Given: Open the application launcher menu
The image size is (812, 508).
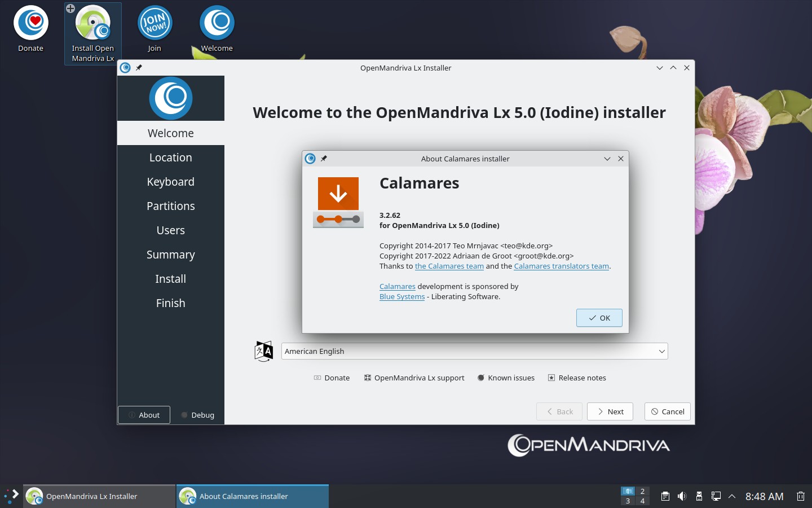Looking at the screenshot, I should pos(11,496).
